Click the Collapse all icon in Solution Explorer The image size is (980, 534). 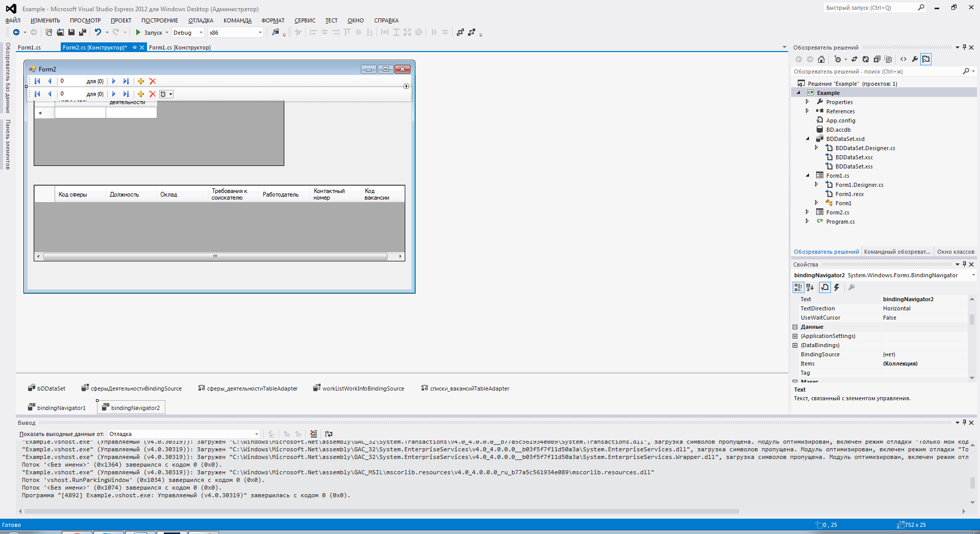(x=877, y=59)
